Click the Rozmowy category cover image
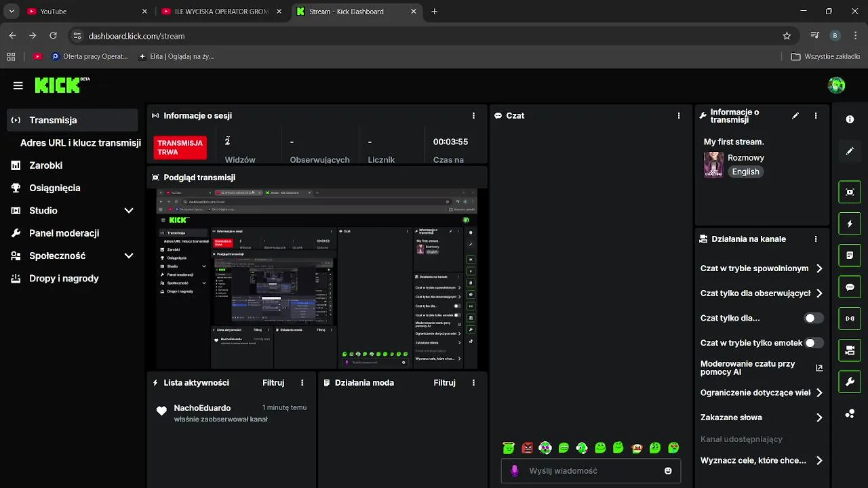 point(713,165)
